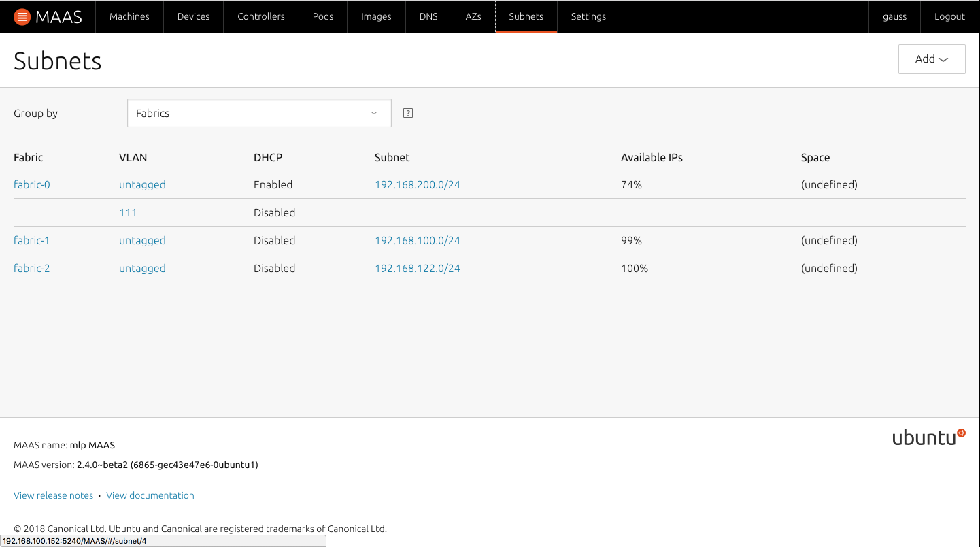This screenshot has width=980, height=547.
Task: Click View release notes link
Action: click(54, 495)
